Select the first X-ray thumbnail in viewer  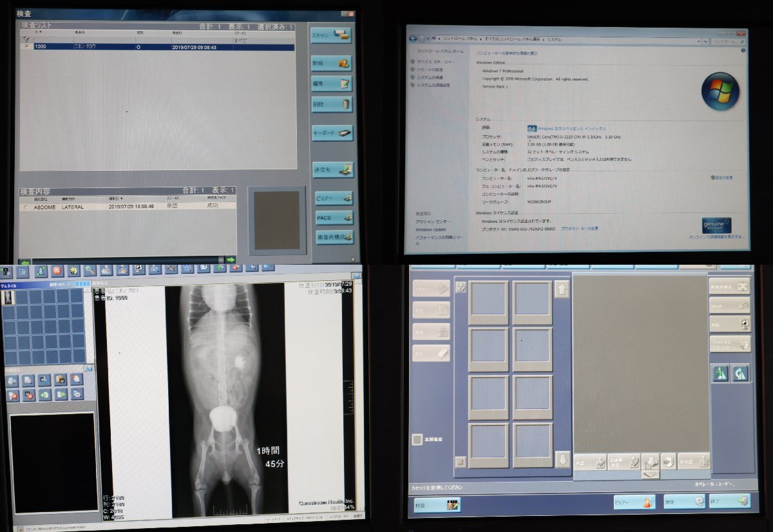click(x=9, y=298)
